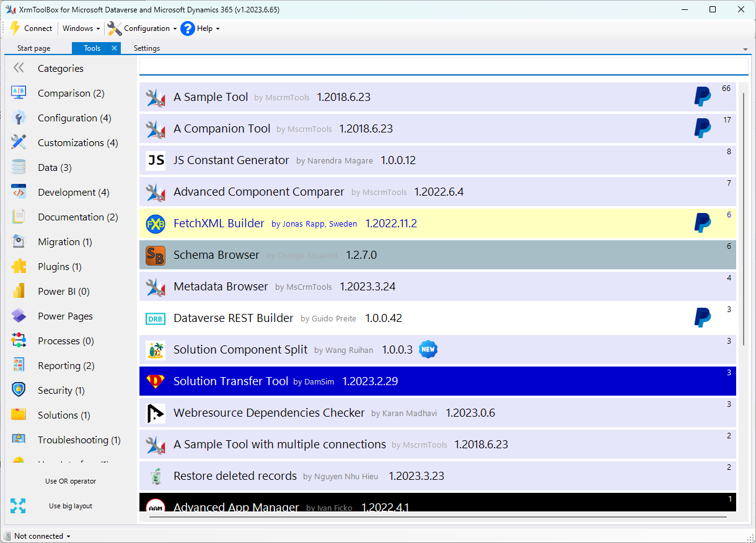Click the Solution Transfer Tool icon
Viewport: 756px width, 543px height.
(x=155, y=381)
